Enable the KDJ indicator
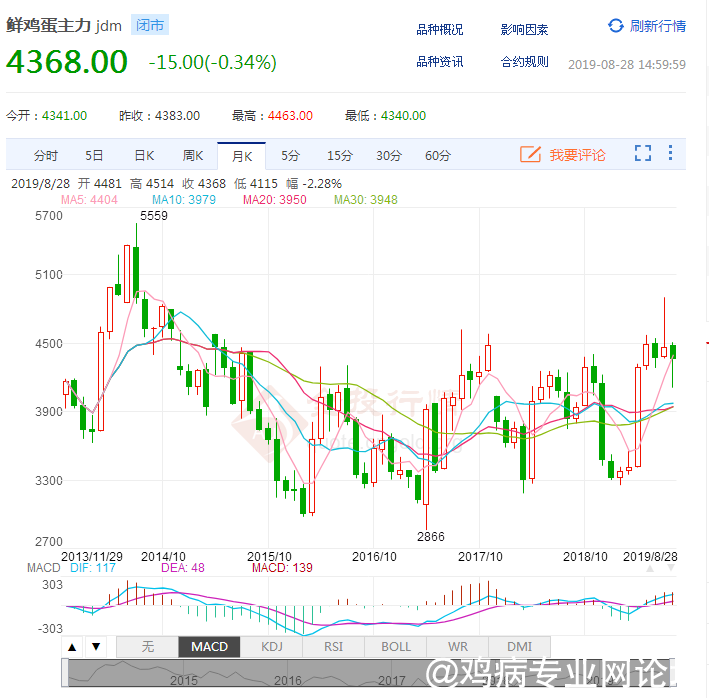709x698 pixels. (272, 647)
